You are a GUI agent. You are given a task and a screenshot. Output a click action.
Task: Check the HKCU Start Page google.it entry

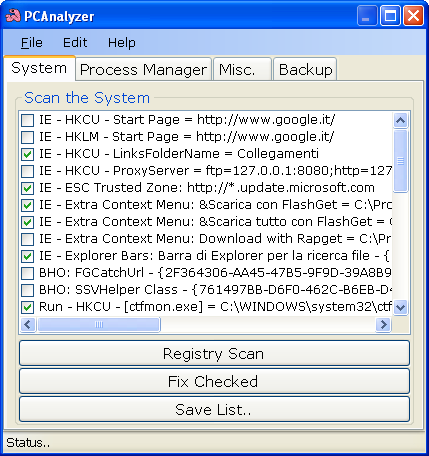pos(27,120)
